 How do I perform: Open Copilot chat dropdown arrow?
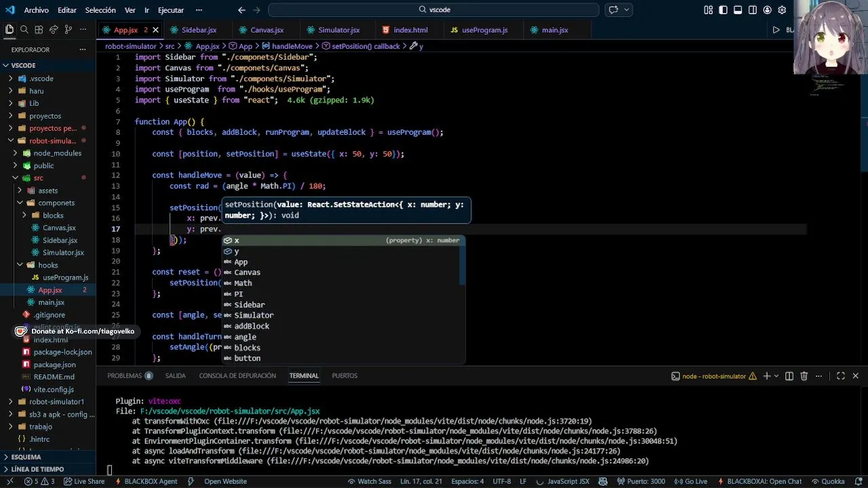click(x=627, y=10)
